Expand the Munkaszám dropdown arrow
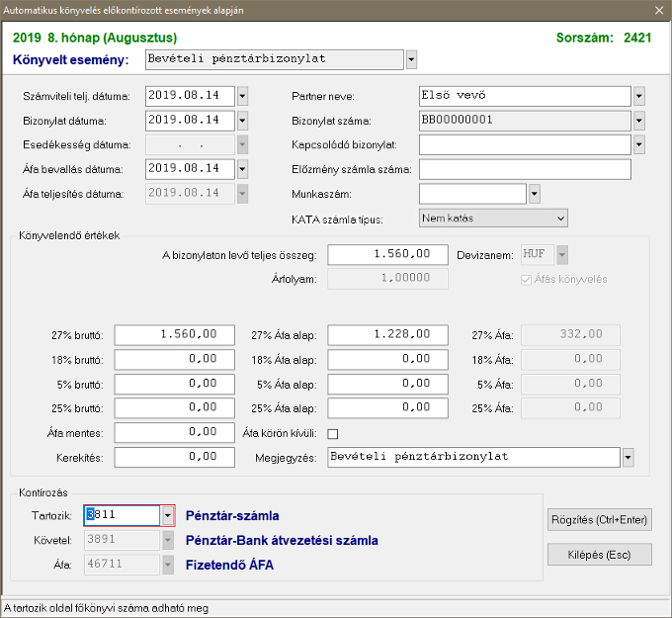Screen dimensions: 672x618 click(x=535, y=194)
